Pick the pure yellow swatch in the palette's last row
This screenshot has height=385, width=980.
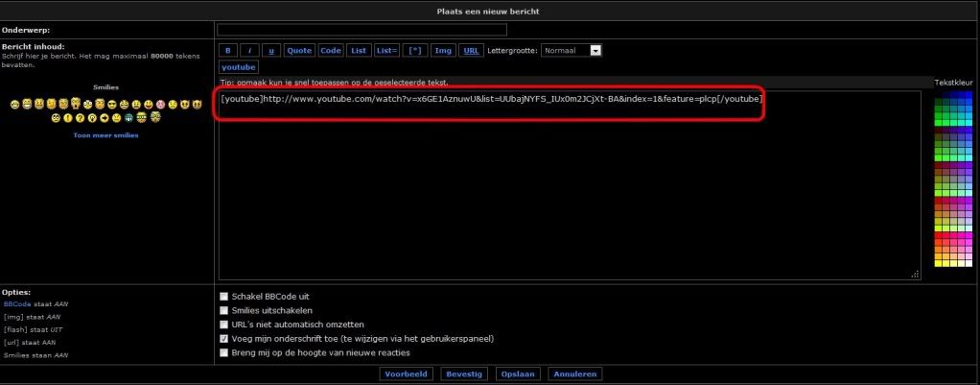pos(938,263)
